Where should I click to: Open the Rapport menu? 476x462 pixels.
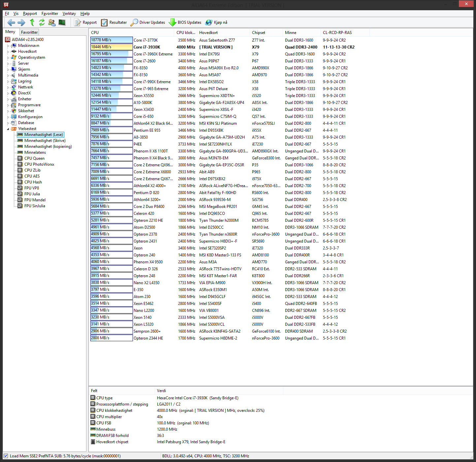click(x=30, y=14)
